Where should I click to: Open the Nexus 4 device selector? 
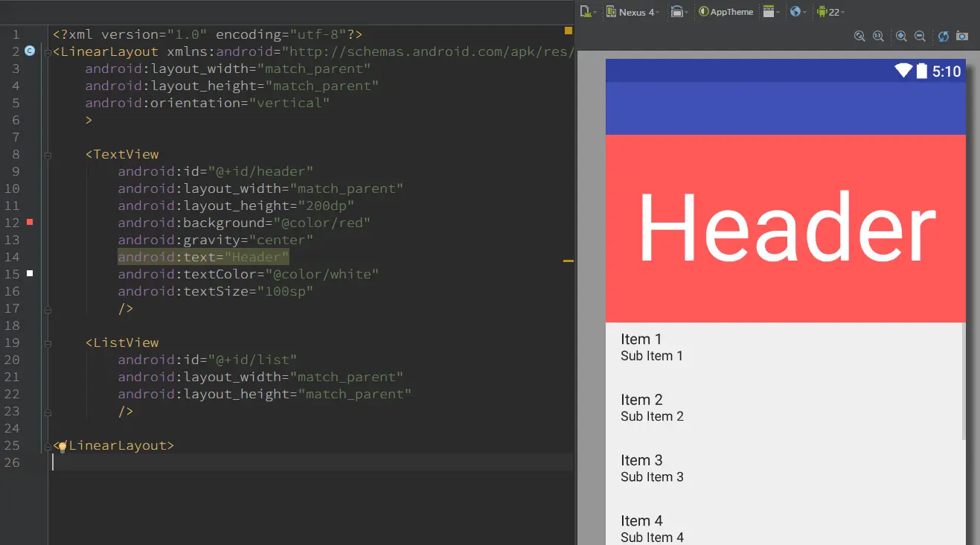pos(632,12)
